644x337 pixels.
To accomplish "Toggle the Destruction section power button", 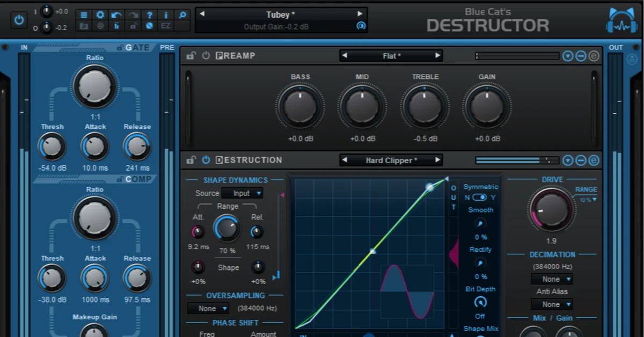I will tap(206, 160).
